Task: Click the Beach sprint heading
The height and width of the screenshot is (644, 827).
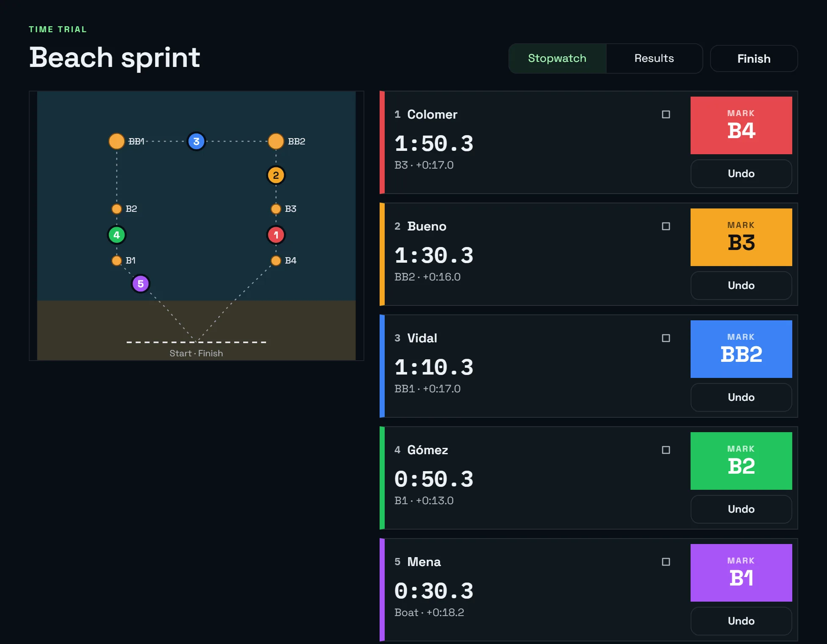Action: coord(114,57)
